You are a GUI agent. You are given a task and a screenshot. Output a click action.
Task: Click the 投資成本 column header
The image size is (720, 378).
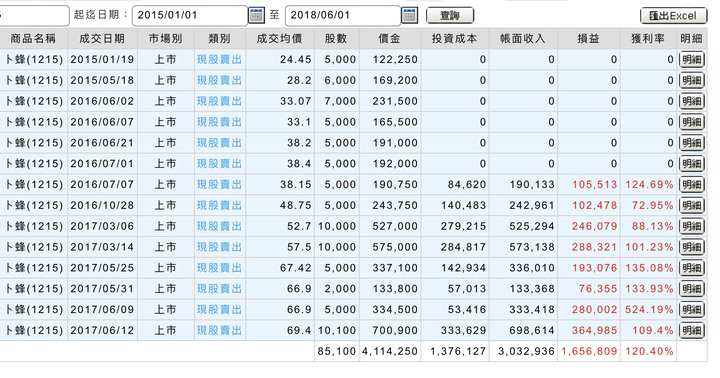[454, 39]
